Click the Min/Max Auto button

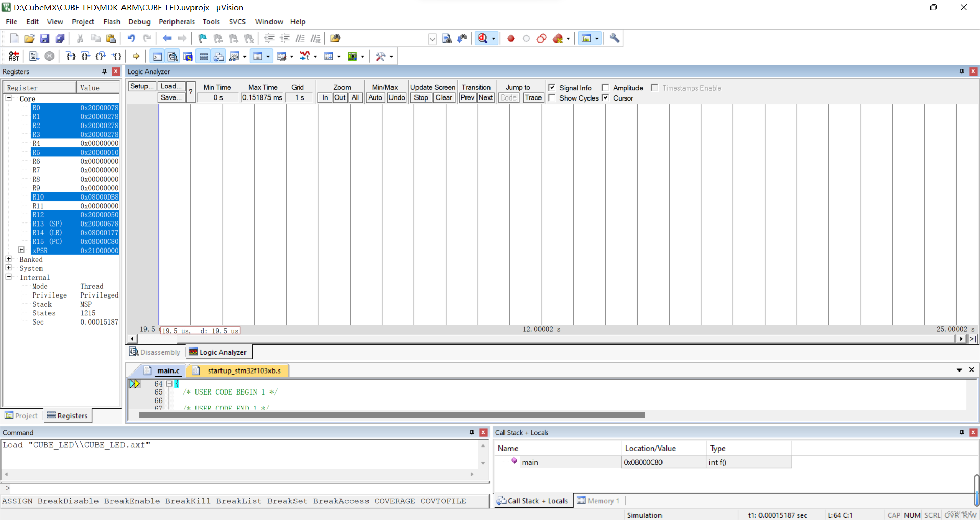click(375, 98)
